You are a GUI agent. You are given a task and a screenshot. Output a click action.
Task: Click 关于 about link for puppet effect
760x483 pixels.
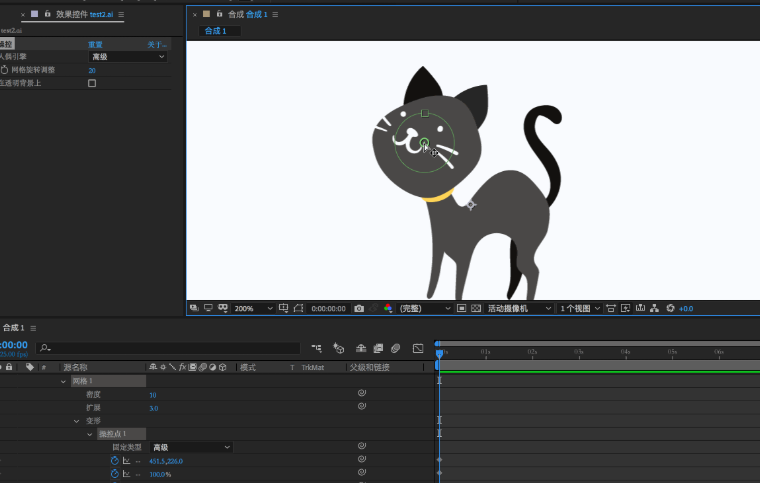(x=157, y=45)
